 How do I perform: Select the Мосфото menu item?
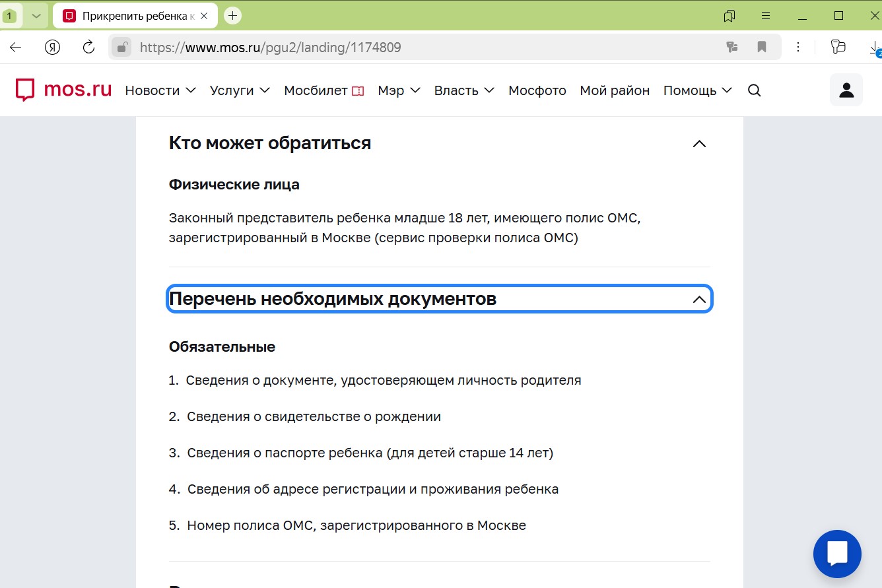(536, 90)
